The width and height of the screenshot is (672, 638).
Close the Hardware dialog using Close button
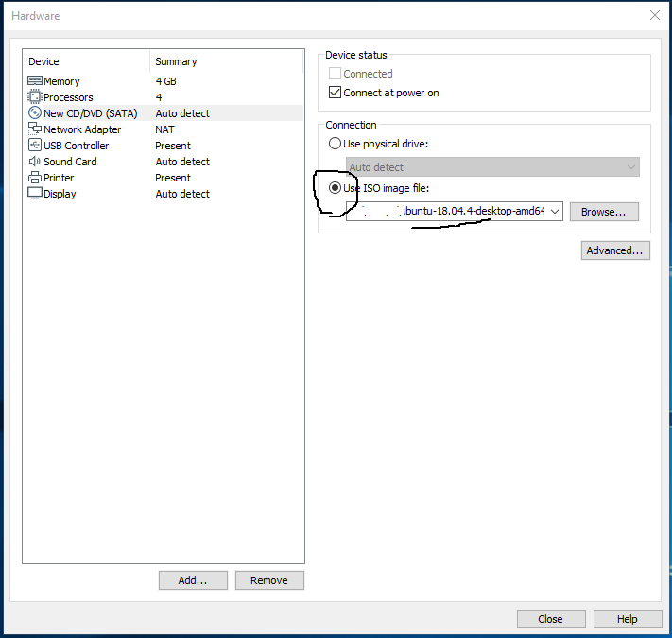point(551,619)
